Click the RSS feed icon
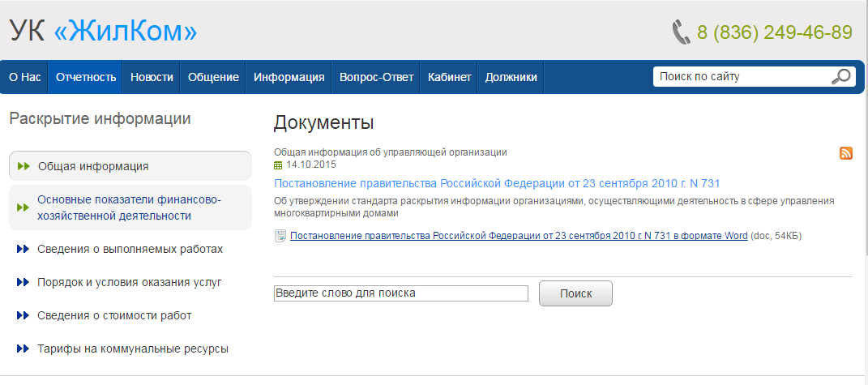This screenshot has width=868, height=385. coord(846,153)
